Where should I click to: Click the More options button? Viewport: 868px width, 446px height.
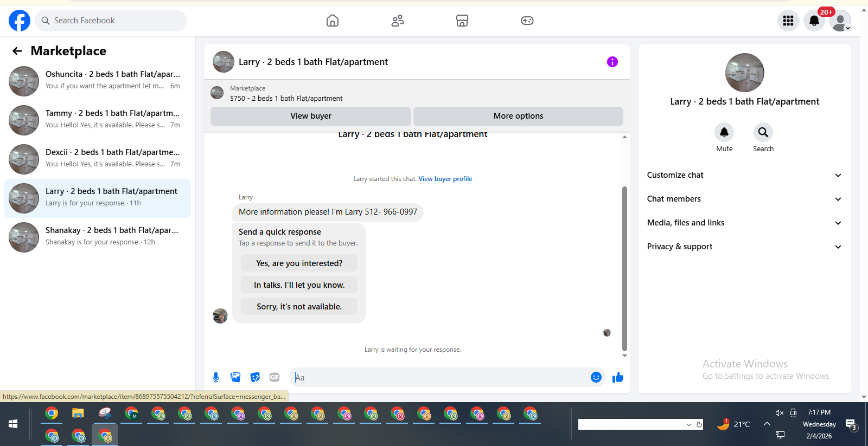[518, 116]
